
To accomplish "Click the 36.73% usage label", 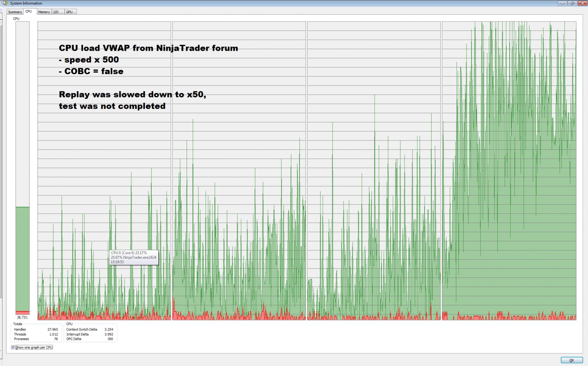I will tap(22, 318).
